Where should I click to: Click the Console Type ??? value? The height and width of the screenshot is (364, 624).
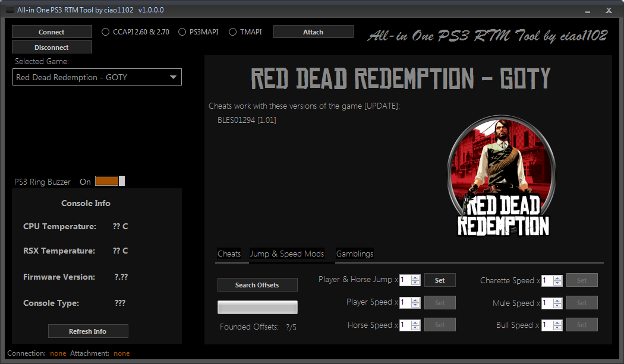click(x=120, y=303)
